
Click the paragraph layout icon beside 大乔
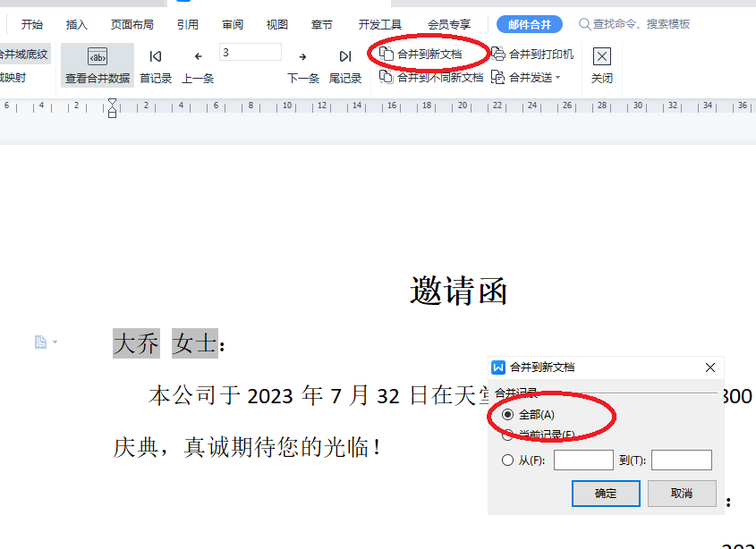(x=40, y=342)
